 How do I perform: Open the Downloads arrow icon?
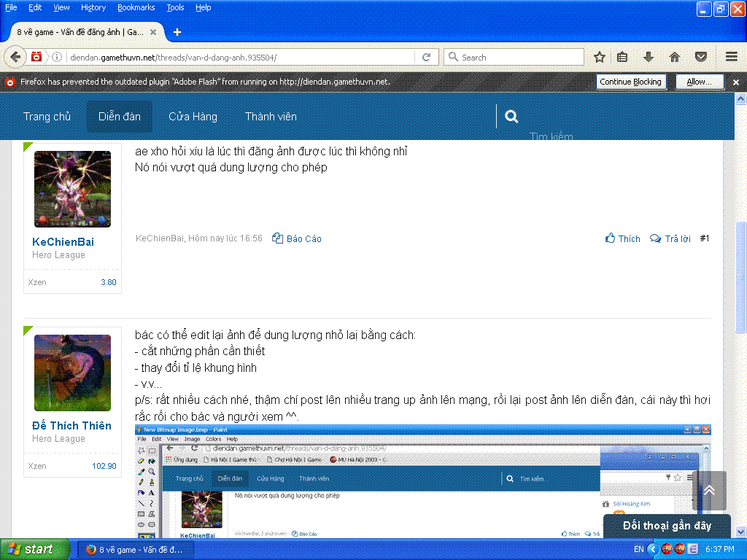[648, 57]
